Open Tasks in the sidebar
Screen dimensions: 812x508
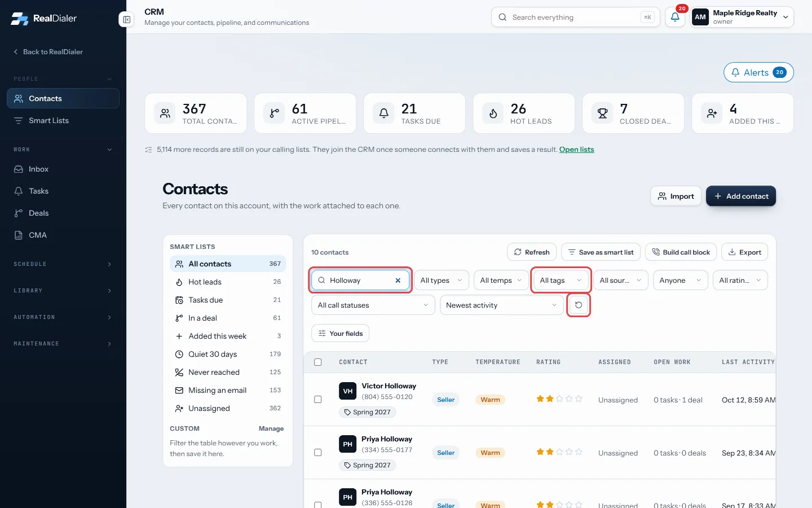click(63, 191)
